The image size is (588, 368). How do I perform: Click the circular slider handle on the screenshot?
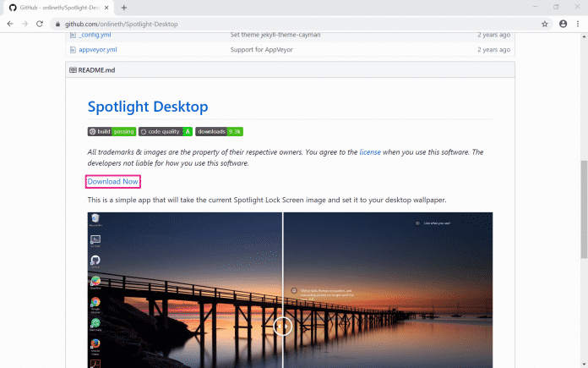[283, 326]
